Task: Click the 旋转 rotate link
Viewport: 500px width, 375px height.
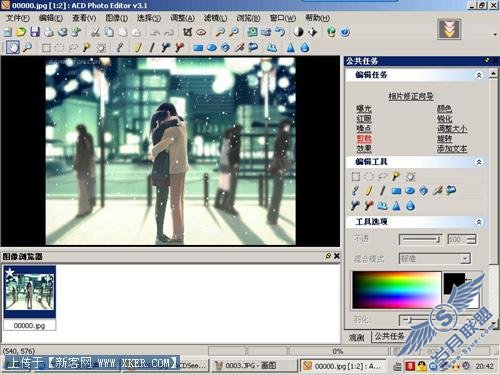Action: 445,139
